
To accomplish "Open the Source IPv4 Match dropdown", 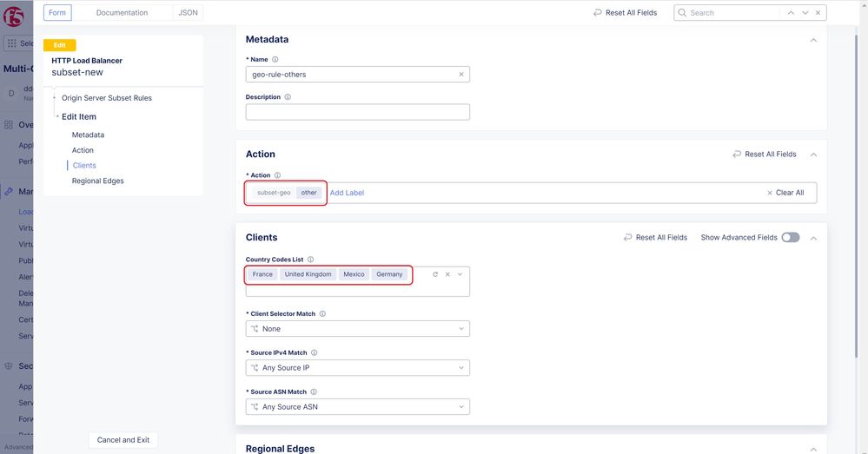I will 357,368.
